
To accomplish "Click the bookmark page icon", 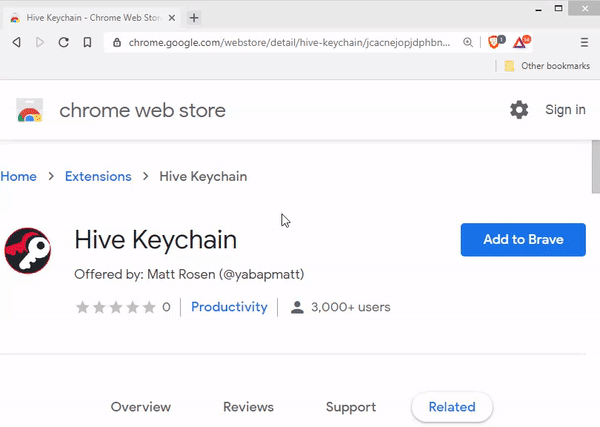I will coord(88,42).
